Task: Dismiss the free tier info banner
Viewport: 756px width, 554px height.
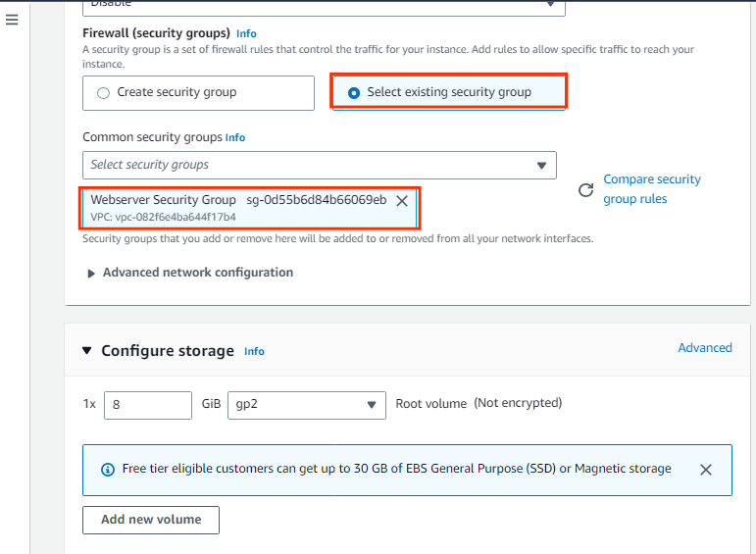Action: click(706, 470)
